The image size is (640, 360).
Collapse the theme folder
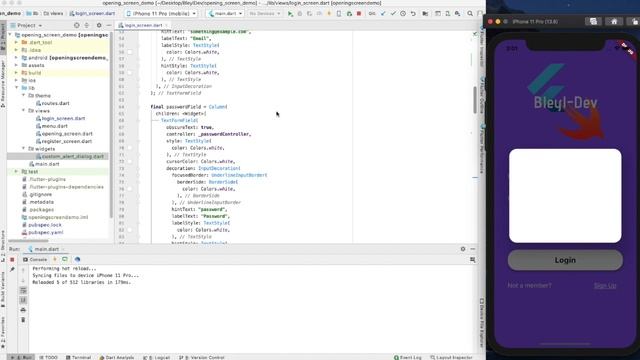(x=23, y=96)
